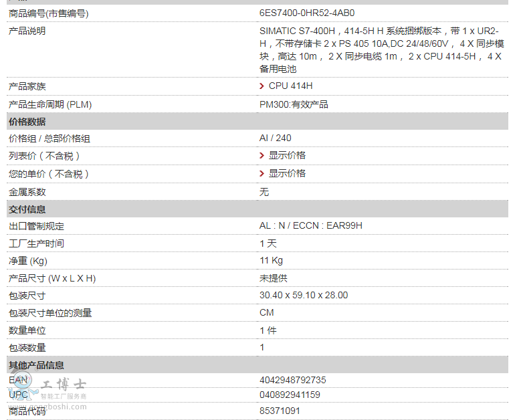Select the 价格数据 section header
The height and width of the screenshot is (420, 519).
pos(27,122)
